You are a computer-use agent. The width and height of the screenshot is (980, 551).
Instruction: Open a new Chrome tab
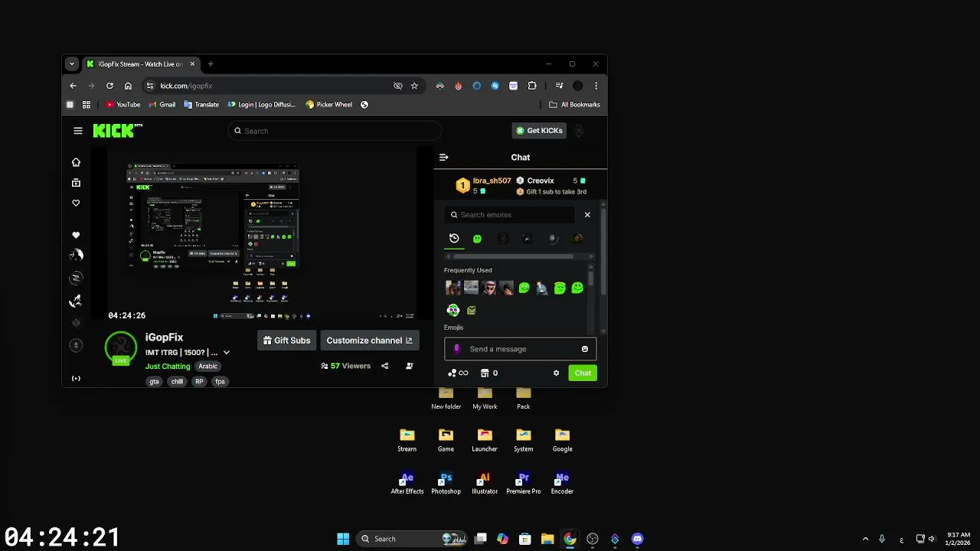[211, 64]
